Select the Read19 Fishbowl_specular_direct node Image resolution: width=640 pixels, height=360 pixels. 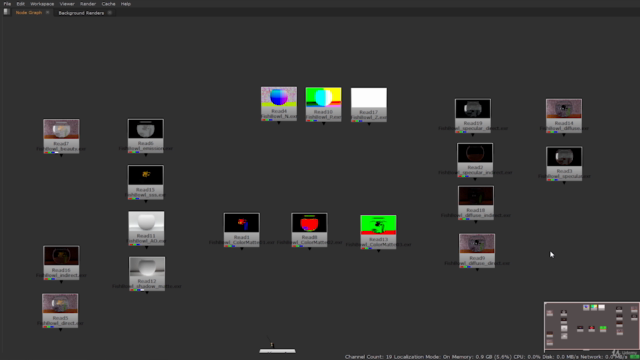[x=473, y=116]
